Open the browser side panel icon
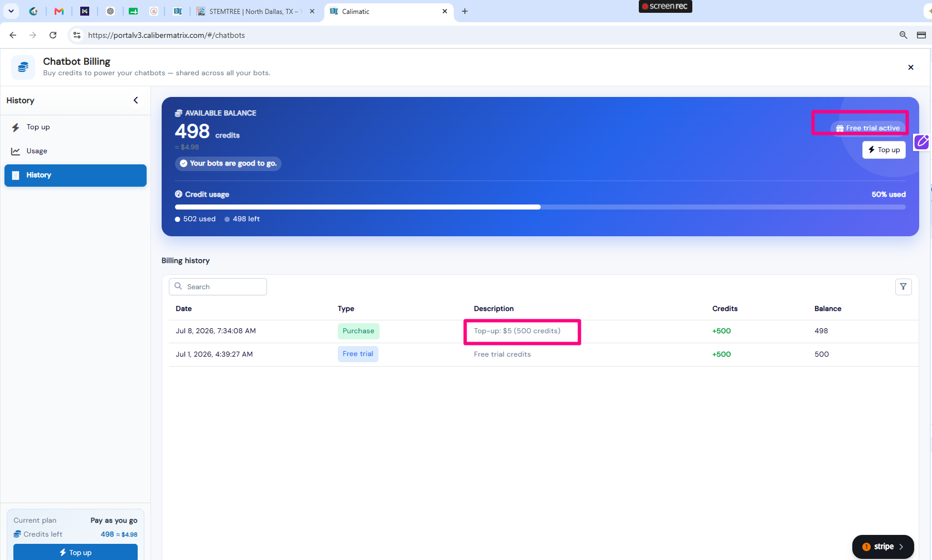 tap(921, 35)
